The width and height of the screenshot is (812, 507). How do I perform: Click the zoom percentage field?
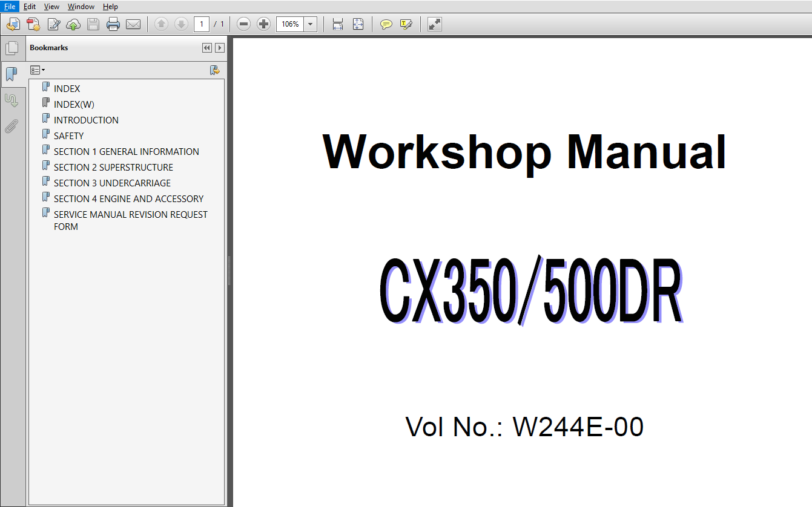(291, 24)
